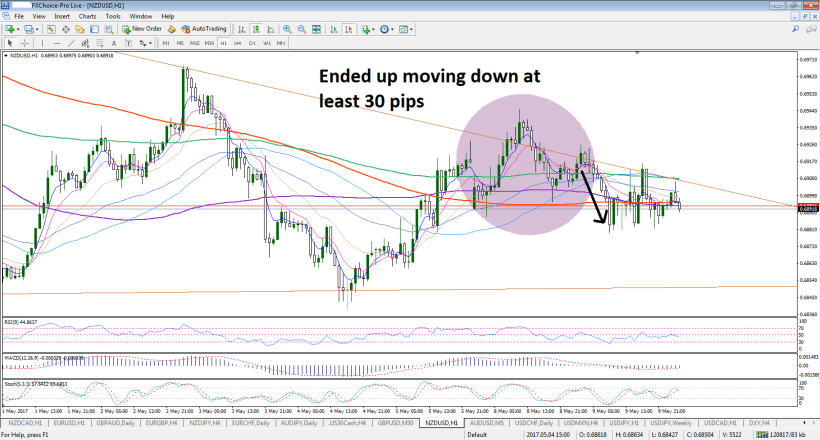
Task: Draw a horizontal line tool
Action: click(x=56, y=43)
